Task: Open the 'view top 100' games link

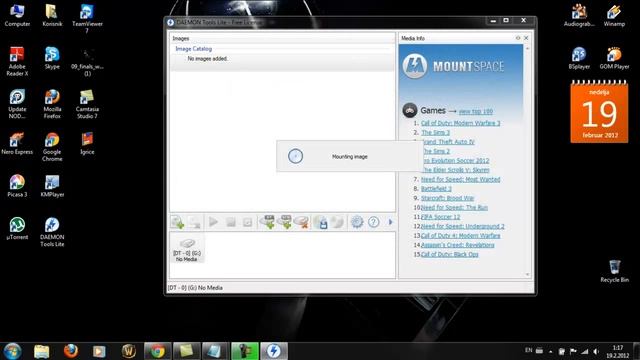Action: pyautogui.click(x=476, y=111)
